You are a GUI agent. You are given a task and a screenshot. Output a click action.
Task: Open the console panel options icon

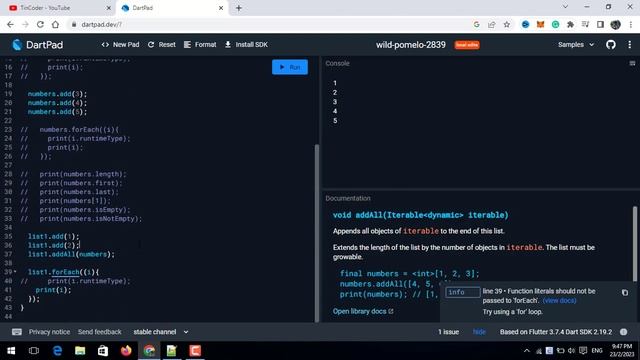(x=632, y=63)
